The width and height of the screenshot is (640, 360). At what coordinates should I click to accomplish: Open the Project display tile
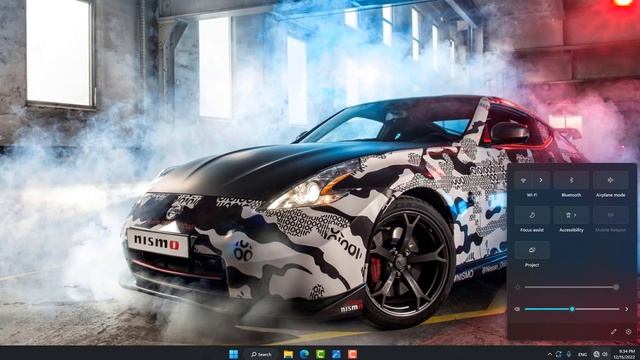(532, 250)
